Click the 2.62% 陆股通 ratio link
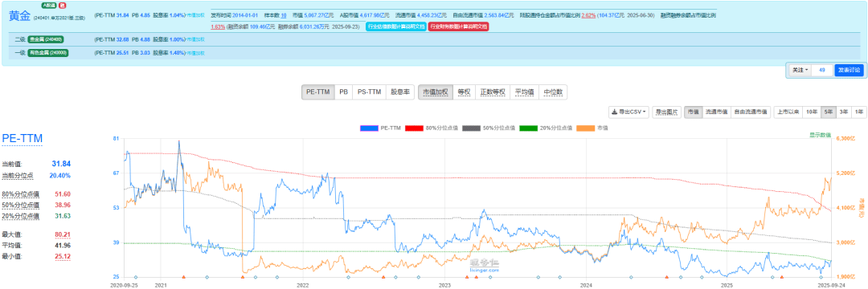 tap(588, 15)
